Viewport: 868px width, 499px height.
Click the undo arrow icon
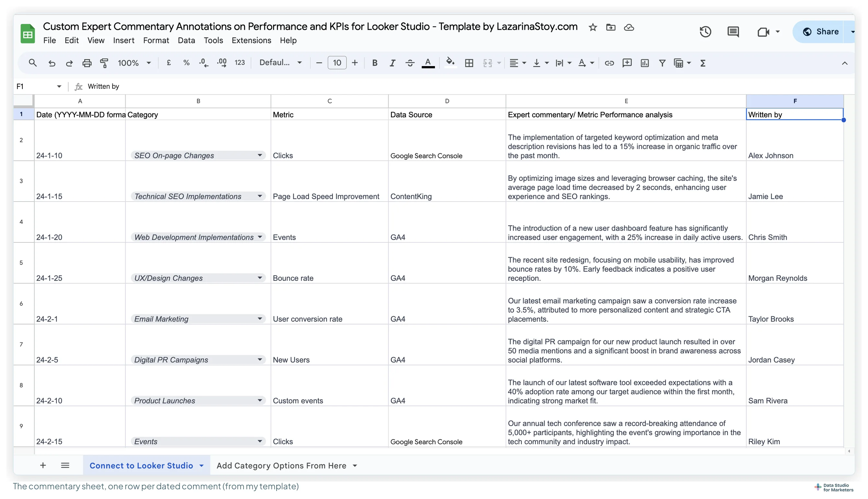click(x=52, y=63)
